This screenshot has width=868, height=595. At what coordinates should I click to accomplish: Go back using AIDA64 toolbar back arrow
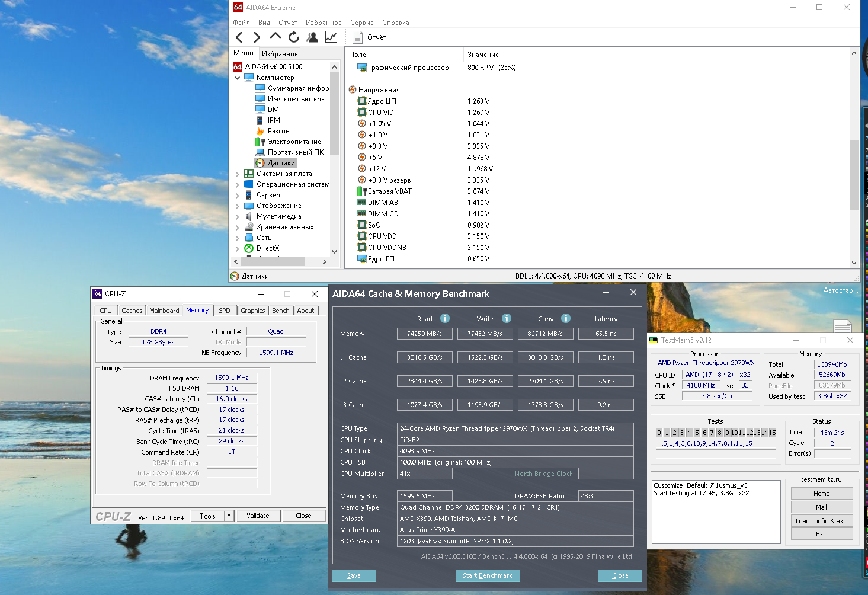coord(239,37)
